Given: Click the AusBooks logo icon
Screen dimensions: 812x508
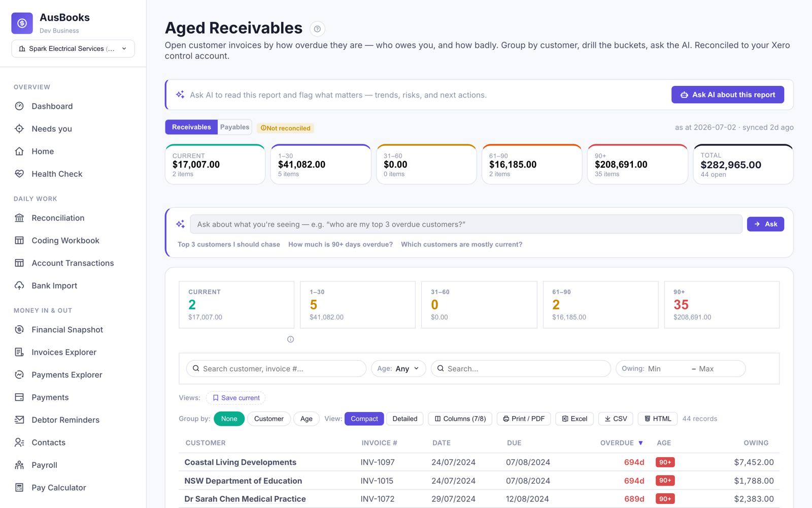Looking at the screenshot, I should [x=22, y=23].
